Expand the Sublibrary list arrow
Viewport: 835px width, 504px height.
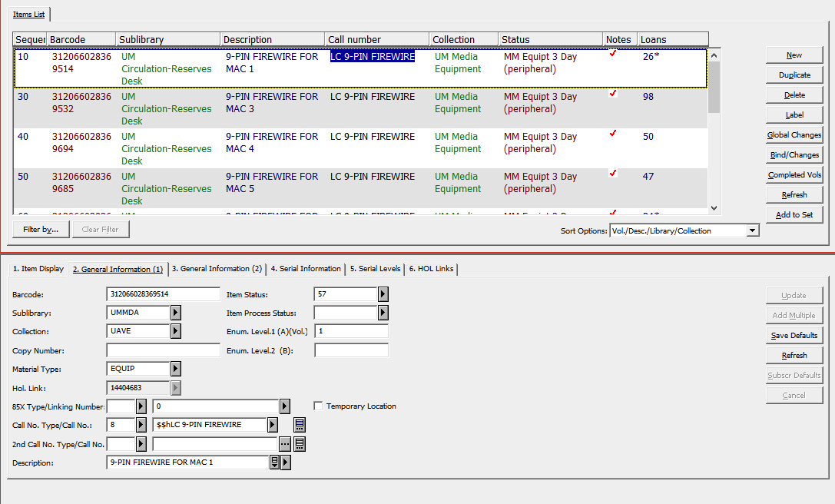175,313
